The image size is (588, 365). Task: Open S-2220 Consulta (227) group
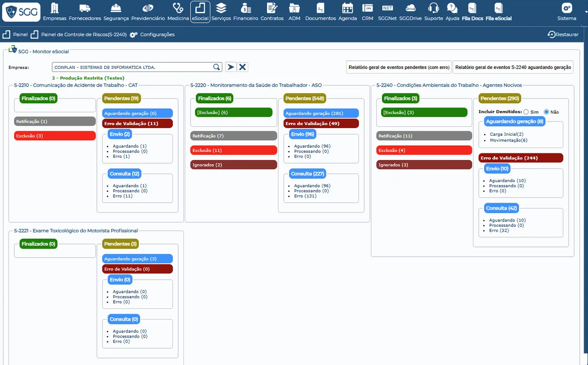coord(308,174)
